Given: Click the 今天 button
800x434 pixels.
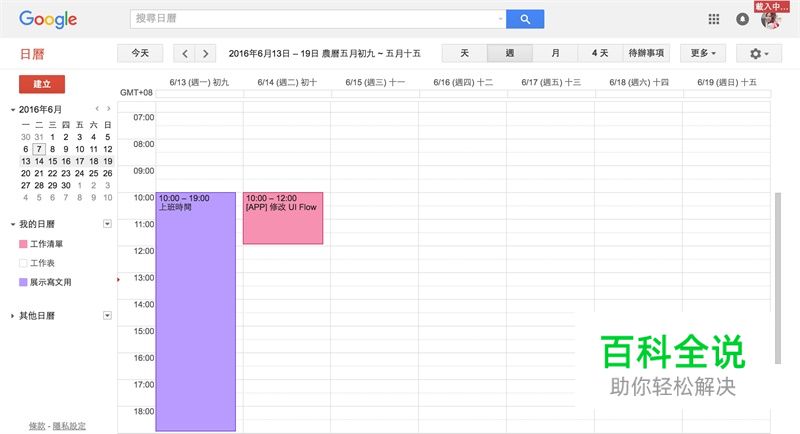Looking at the screenshot, I should (140, 54).
